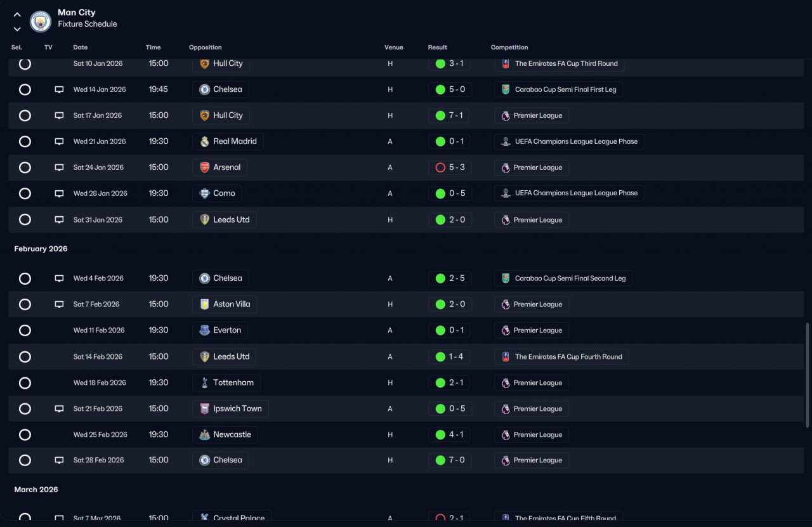
Task: Click the Opposition column header
Action: [206, 48]
